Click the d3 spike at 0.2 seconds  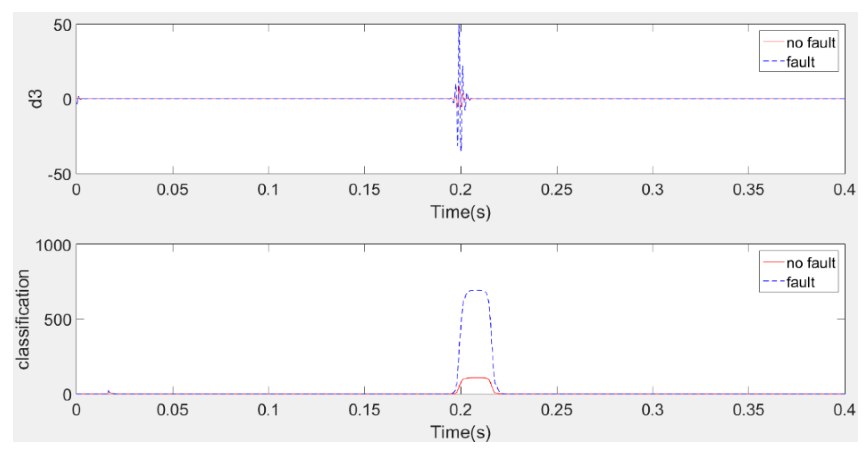(460, 51)
